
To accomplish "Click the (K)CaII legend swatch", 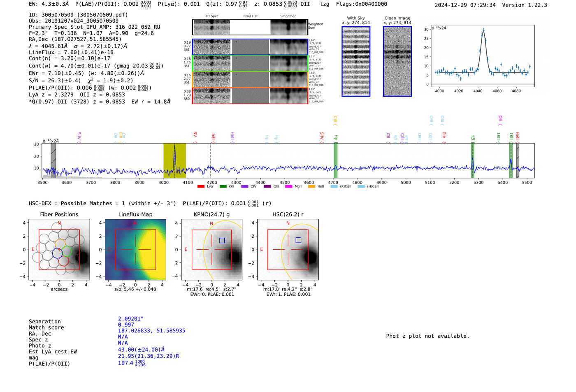I will [x=334, y=186].
